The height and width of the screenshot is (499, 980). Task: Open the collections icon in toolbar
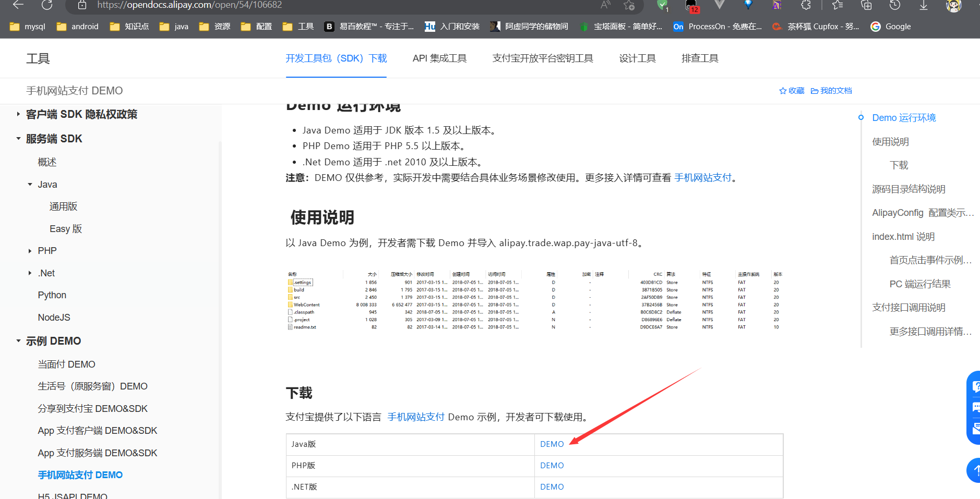(x=866, y=5)
